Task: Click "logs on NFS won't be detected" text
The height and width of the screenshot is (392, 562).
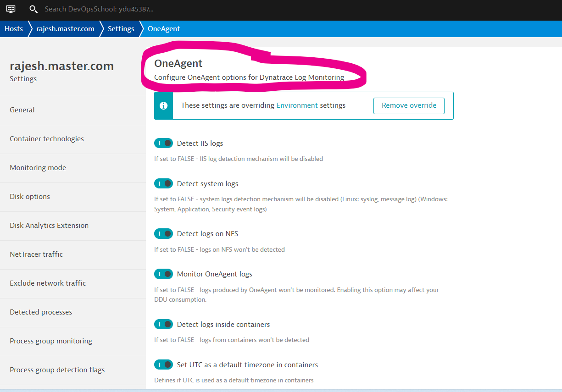Action: tap(219, 250)
